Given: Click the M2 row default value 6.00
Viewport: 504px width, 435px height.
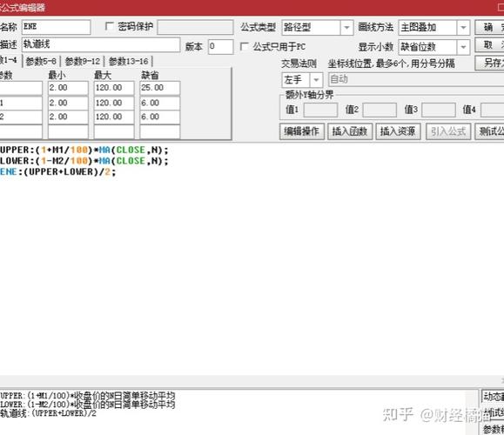Looking at the screenshot, I should tap(160, 117).
